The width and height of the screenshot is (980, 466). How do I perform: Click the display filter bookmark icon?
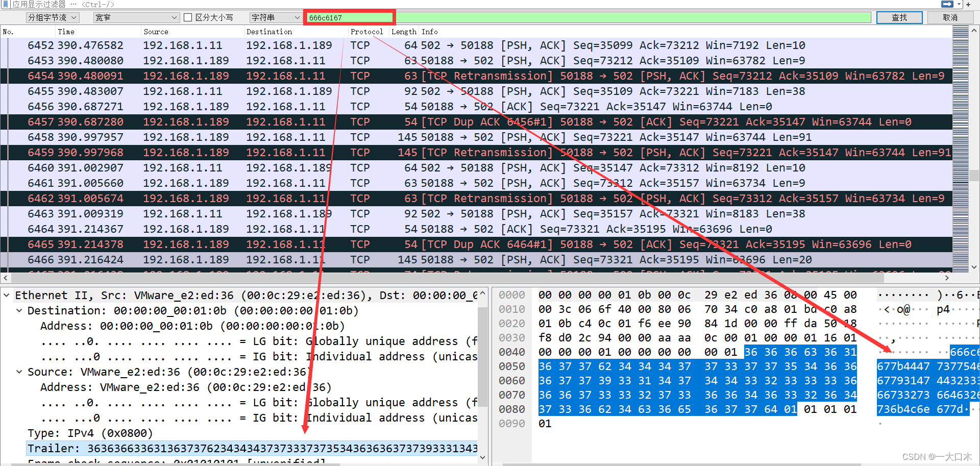tap(6, 4)
